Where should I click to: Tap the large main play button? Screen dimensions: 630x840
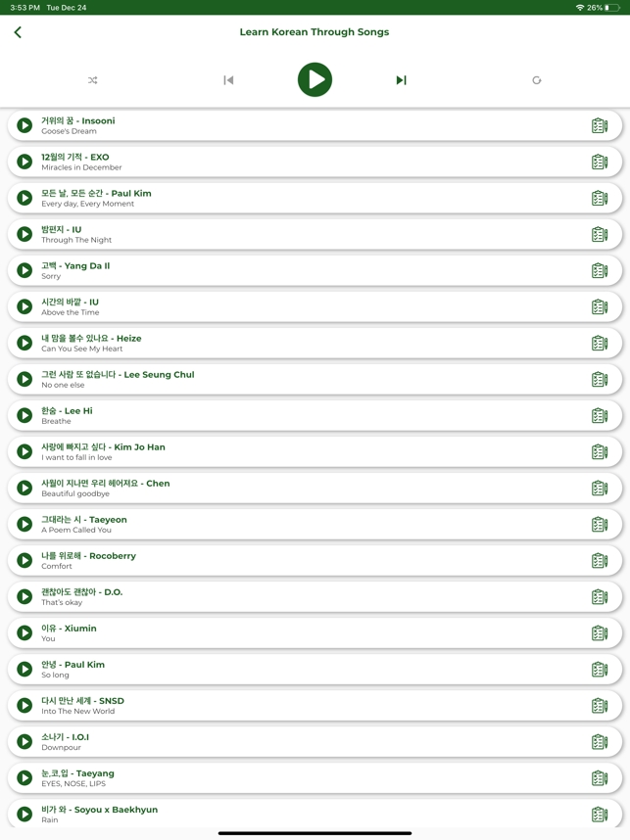pos(315,80)
